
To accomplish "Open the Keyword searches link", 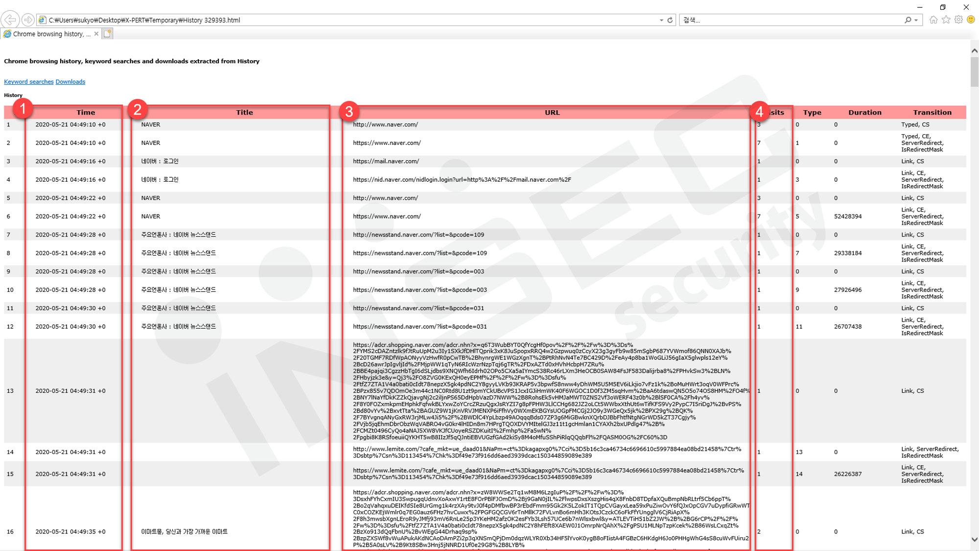I will pyautogui.click(x=28, y=82).
